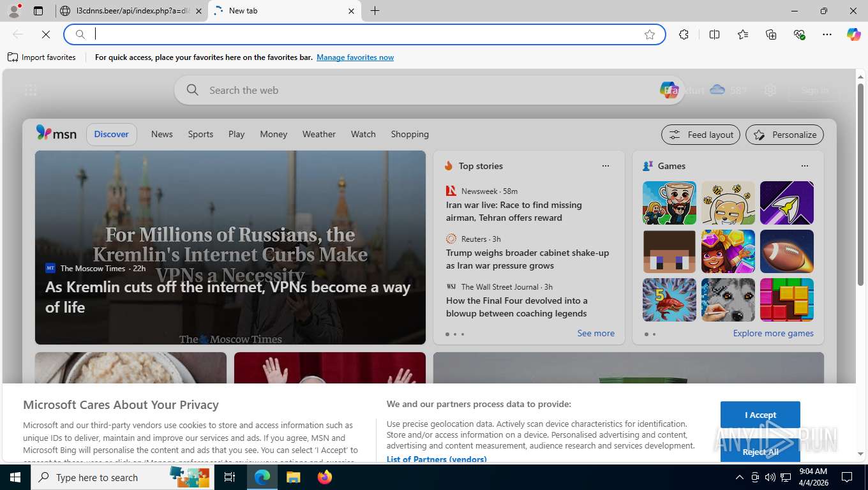Image resolution: width=868 pixels, height=490 pixels.
Task: Open Task View on the taskbar
Action: (230, 477)
